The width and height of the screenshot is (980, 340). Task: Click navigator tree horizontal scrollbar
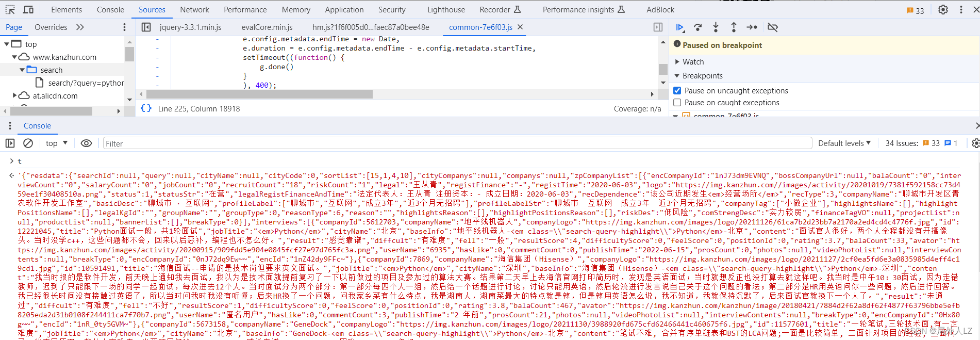tap(51, 111)
